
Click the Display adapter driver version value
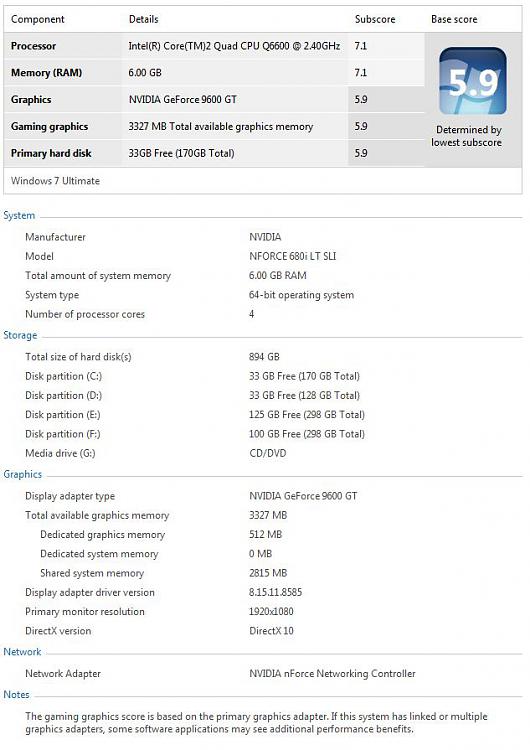(275, 592)
